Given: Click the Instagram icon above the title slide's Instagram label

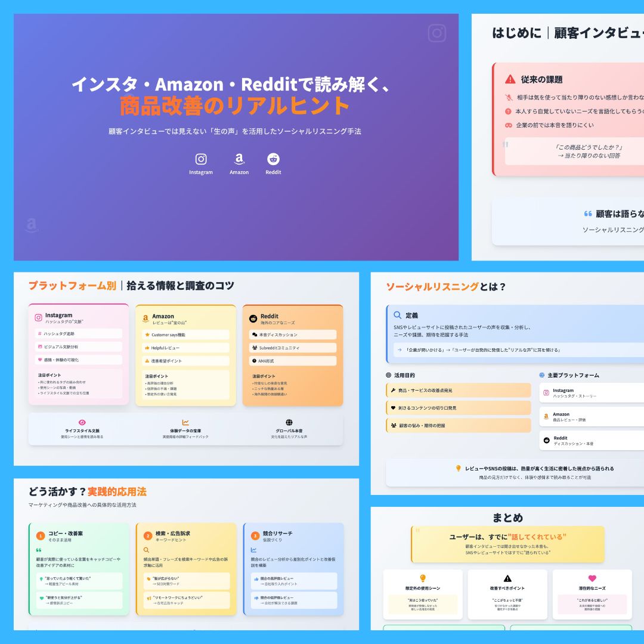Looking at the screenshot, I should 201,159.
